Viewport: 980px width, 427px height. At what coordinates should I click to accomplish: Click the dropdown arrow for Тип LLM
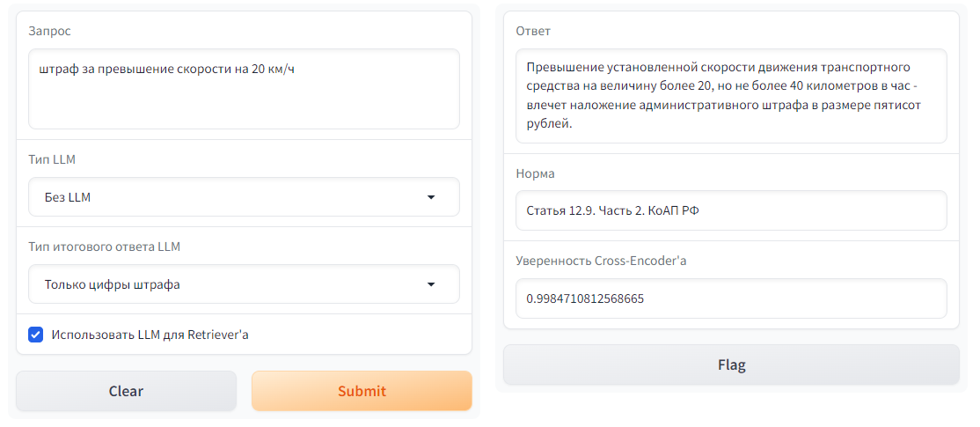pyautogui.click(x=431, y=197)
